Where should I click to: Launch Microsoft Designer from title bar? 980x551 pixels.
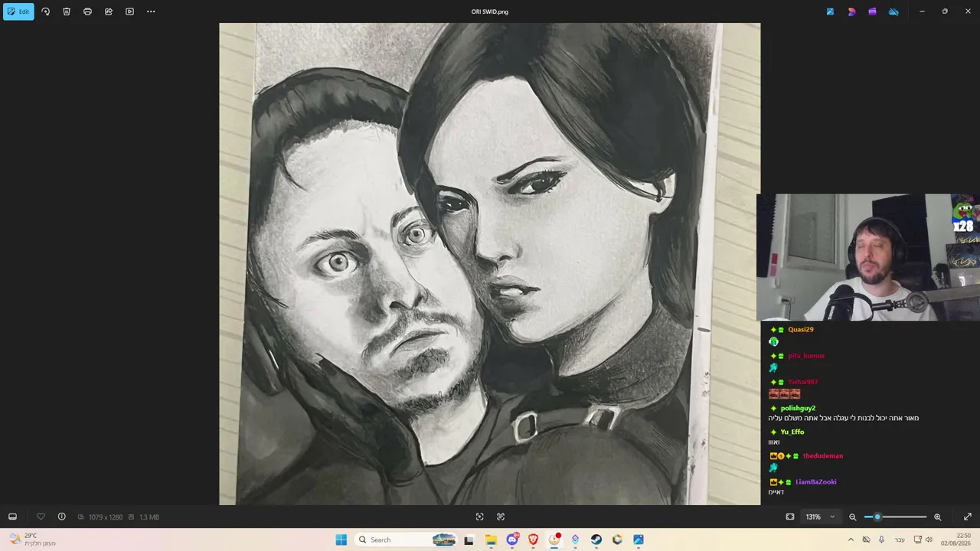[851, 11]
